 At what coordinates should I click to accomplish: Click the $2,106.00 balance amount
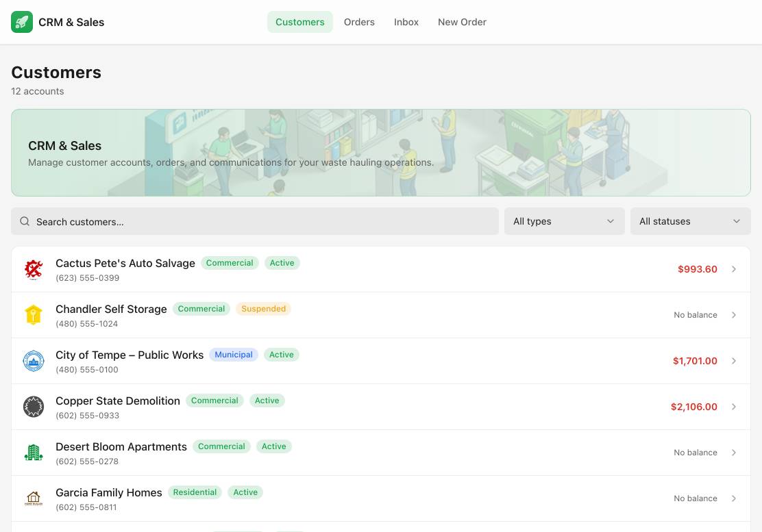(694, 407)
